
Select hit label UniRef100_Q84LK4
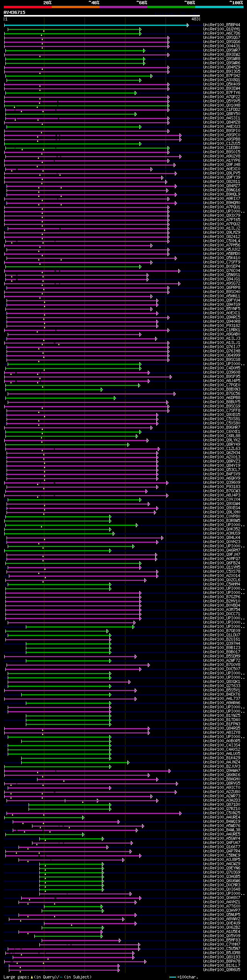click(222, 538)
